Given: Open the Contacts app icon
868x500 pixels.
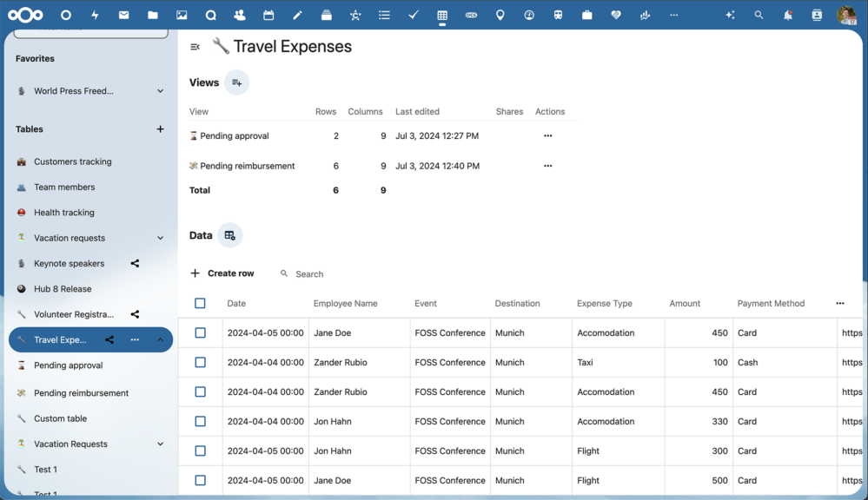Looking at the screenshot, I should 239,15.
